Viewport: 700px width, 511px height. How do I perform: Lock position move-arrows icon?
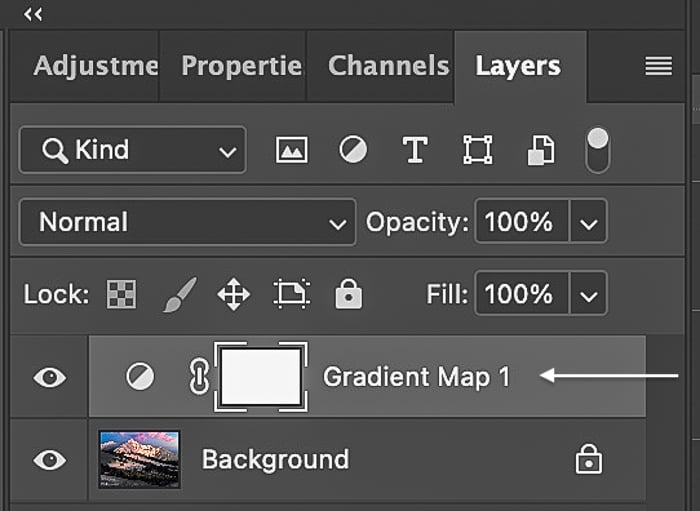point(233,295)
